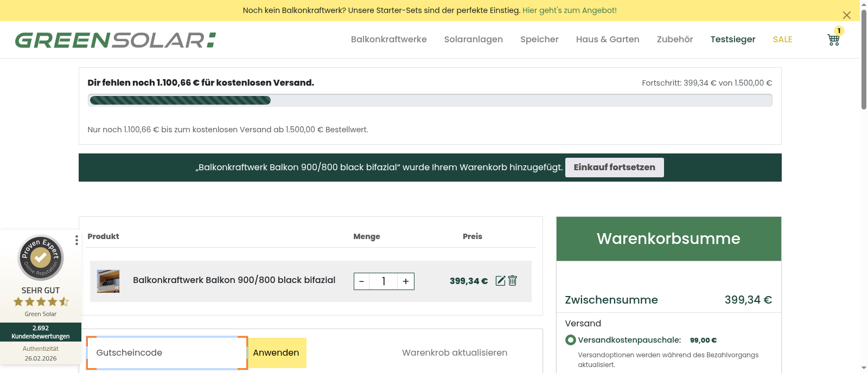The height and width of the screenshot is (373, 868).
Task: Apply coupon with the Anwenden button
Action: pos(276,353)
